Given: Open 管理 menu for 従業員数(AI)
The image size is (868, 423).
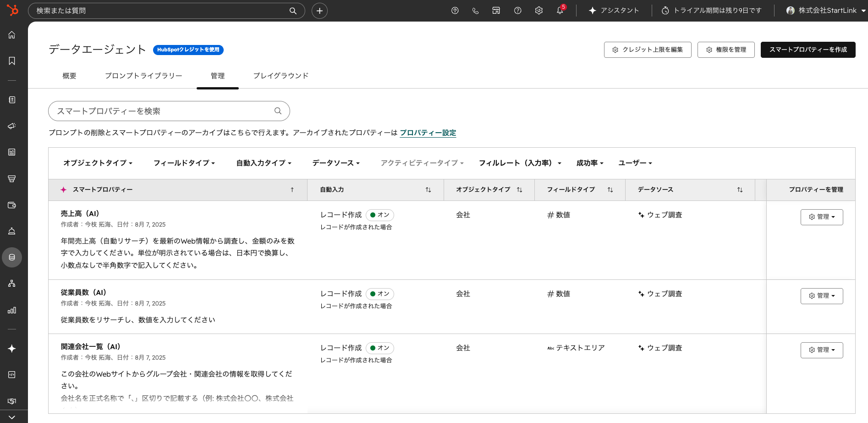Looking at the screenshot, I should click(x=822, y=296).
